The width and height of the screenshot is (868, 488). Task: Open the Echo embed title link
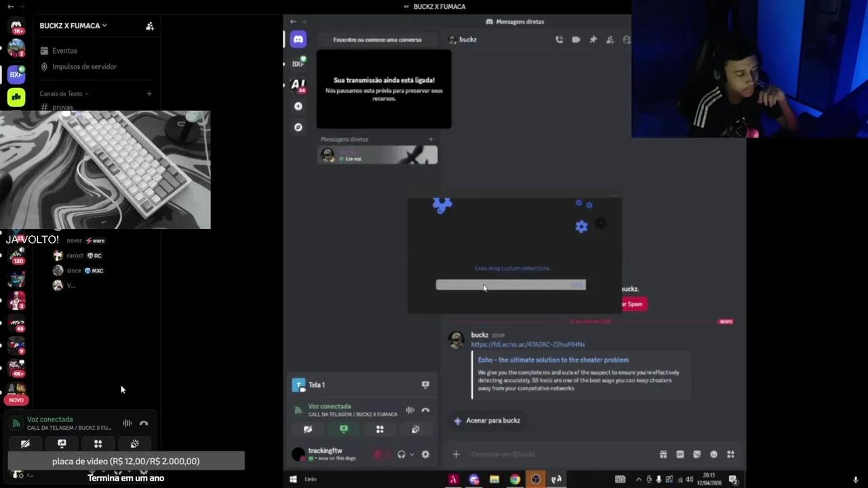553,360
